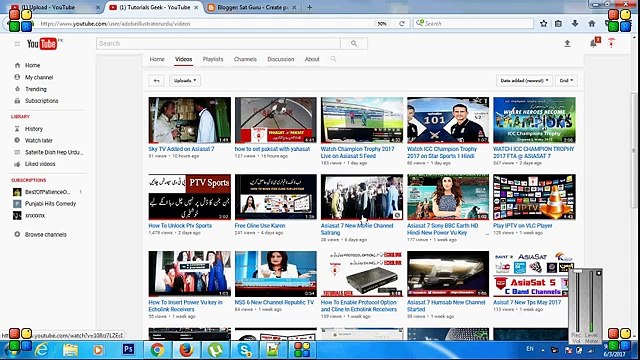Viewport: 640px width, 360px height.
Task: Click the channel search magnifier icon
Action: point(333,59)
